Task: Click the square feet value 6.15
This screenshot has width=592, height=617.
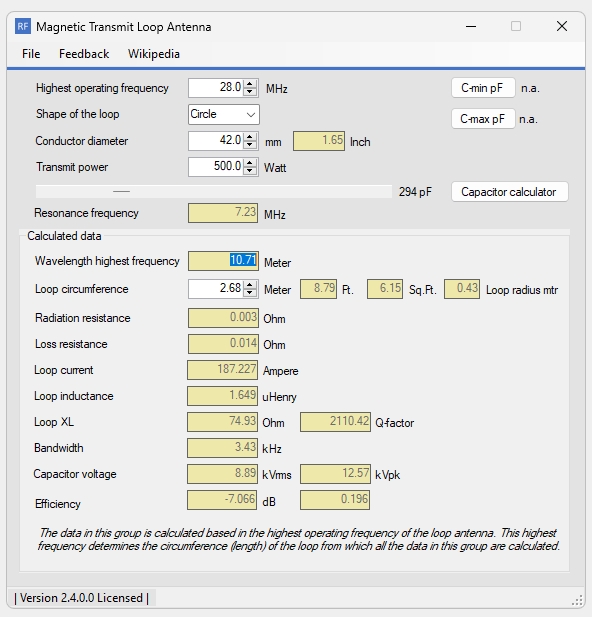Action: click(385, 289)
